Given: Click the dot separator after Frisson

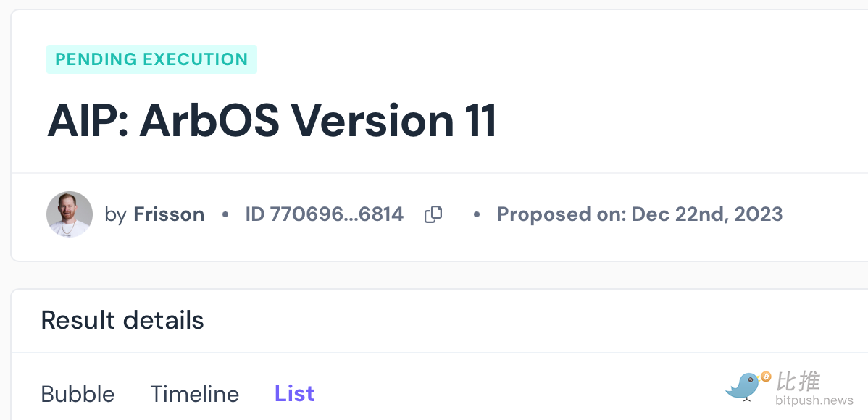Looking at the screenshot, I should (225, 214).
